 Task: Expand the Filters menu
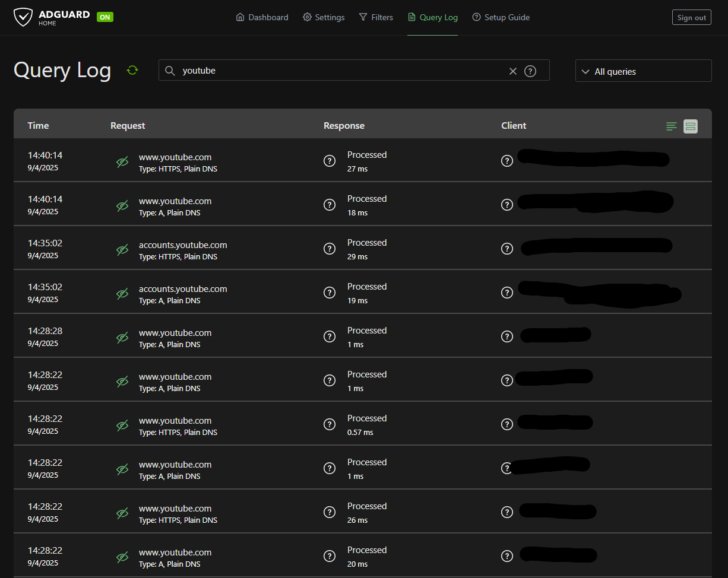376,17
